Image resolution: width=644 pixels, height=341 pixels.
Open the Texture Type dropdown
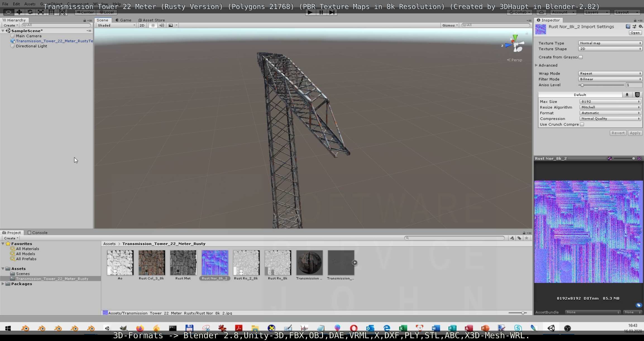(610, 43)
